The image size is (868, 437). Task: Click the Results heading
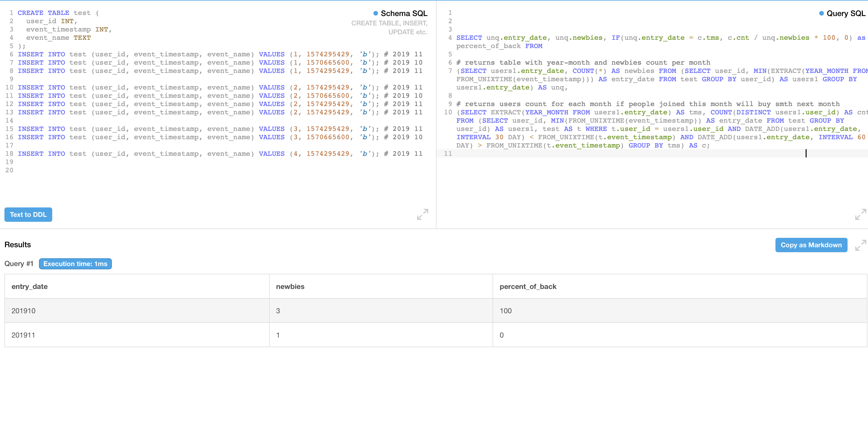click(17, 245)
